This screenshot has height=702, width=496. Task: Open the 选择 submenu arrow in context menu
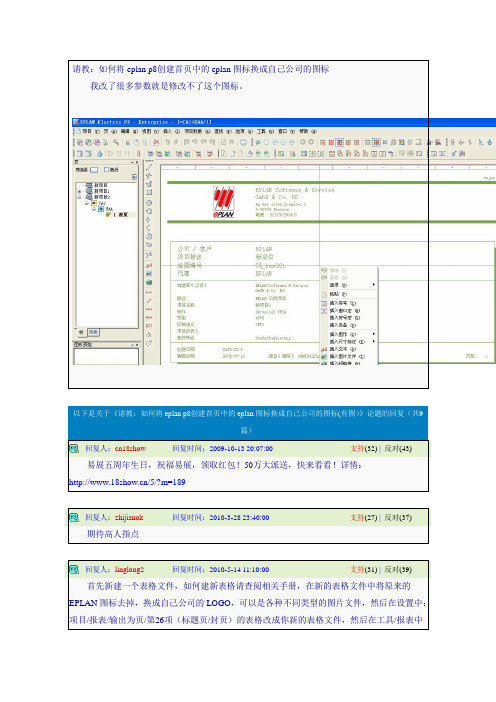[373, 285]
